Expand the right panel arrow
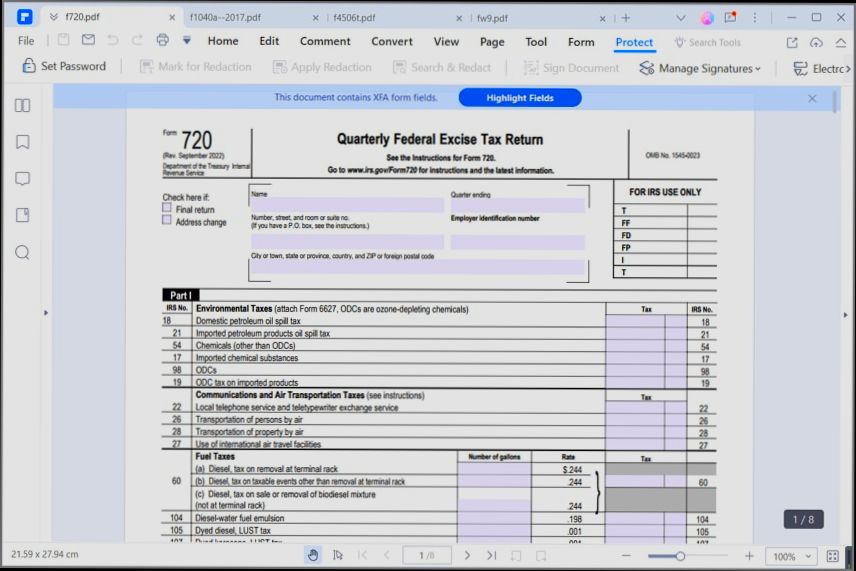This screenshot has height=571, width=856. pos(846,315)
